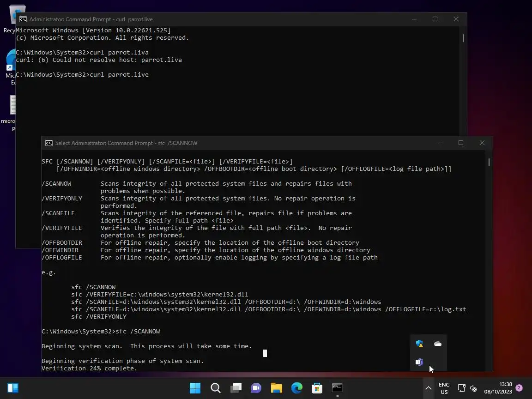Screen dimensions: 532x399
Task: Open Task View on the taskbar
Action: 236,388
